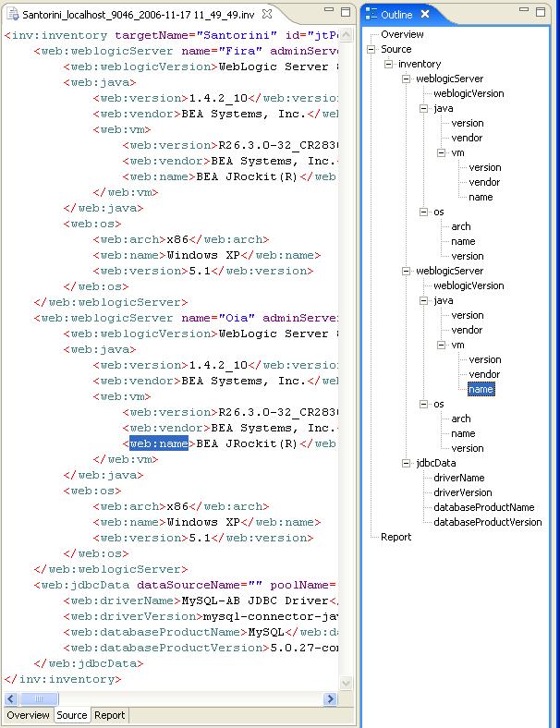Click the Outline view icon
This screenshot has height=728, width=560.
point(371,14)
